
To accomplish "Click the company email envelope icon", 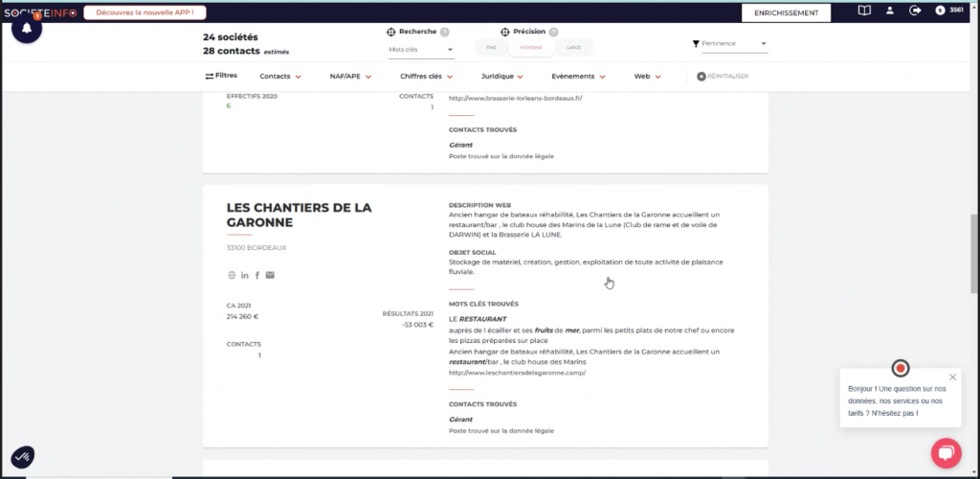I will (270, 275).
